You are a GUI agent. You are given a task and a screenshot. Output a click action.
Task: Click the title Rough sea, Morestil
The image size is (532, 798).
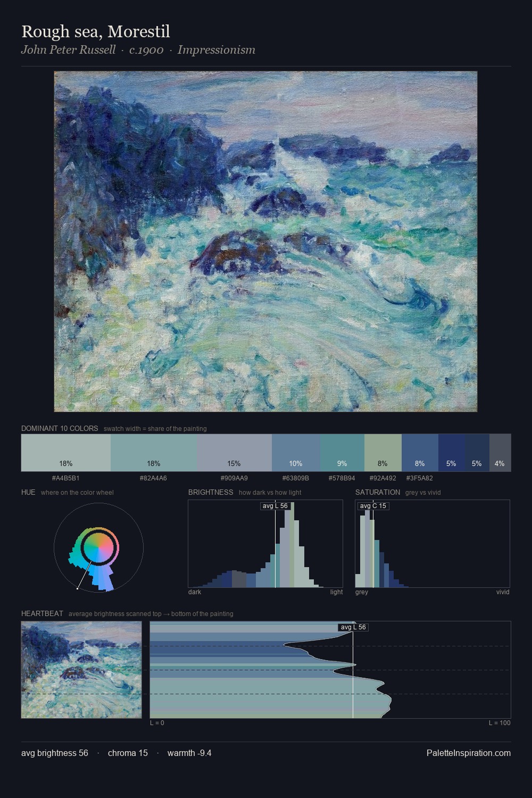96,31
